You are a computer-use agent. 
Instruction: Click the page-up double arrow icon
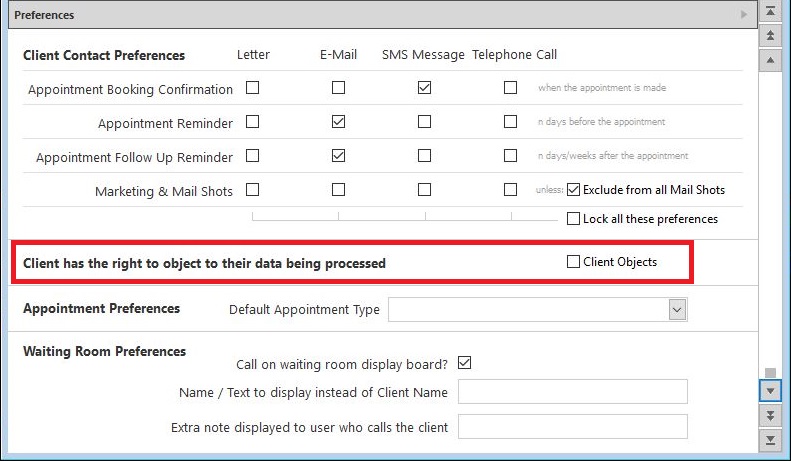[x=770, y=35]
